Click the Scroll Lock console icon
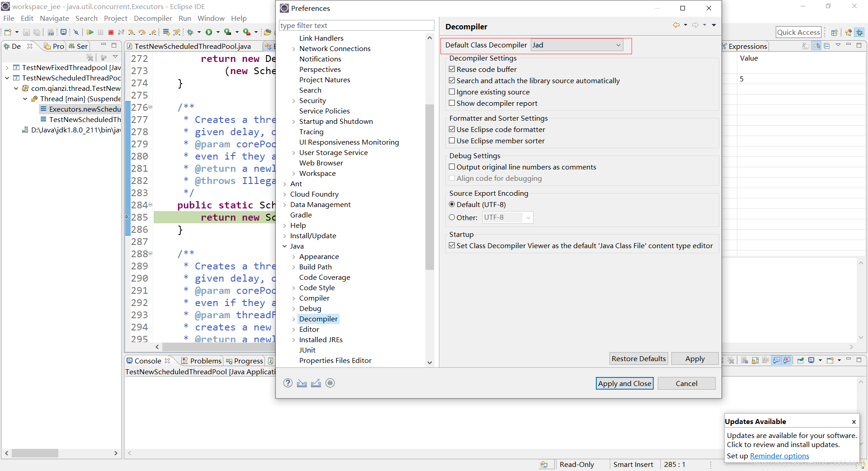The image size is (868, 471). (755, 360)
